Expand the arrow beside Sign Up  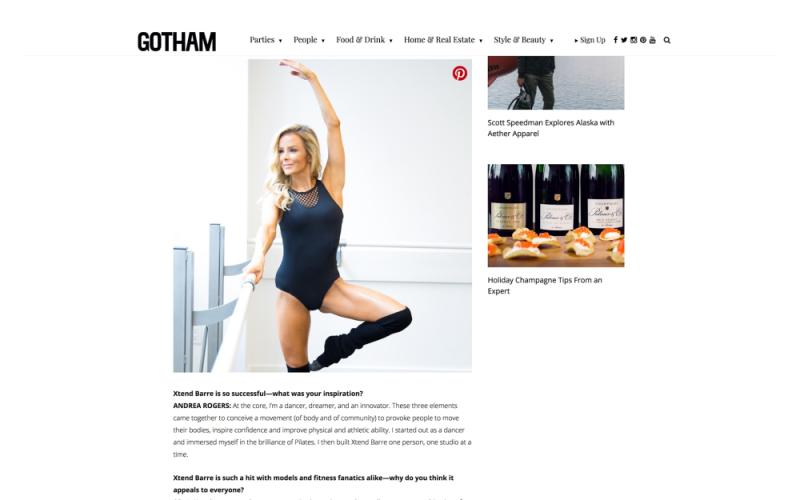tap(576, 40)
